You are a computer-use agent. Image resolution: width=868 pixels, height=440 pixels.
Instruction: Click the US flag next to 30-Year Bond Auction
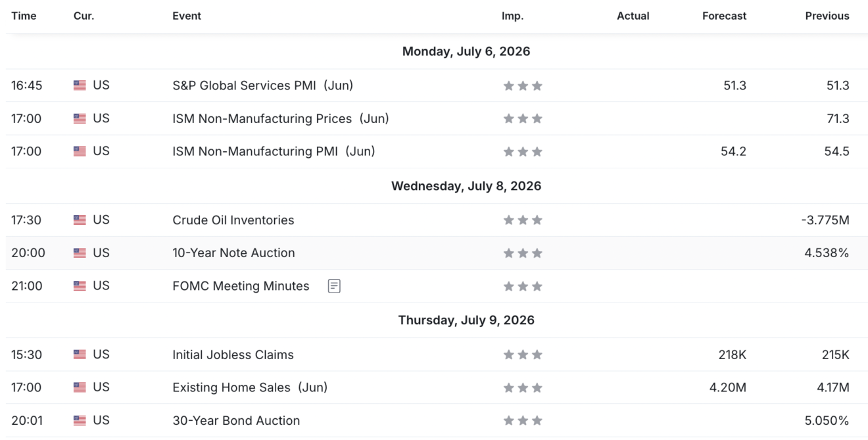point(80,420)
